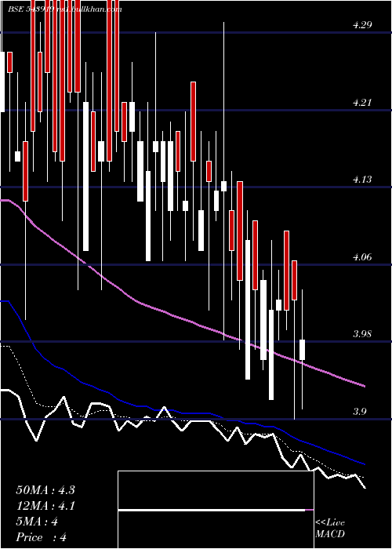Click the <<Live MACD label

click(x=330, y=529)
